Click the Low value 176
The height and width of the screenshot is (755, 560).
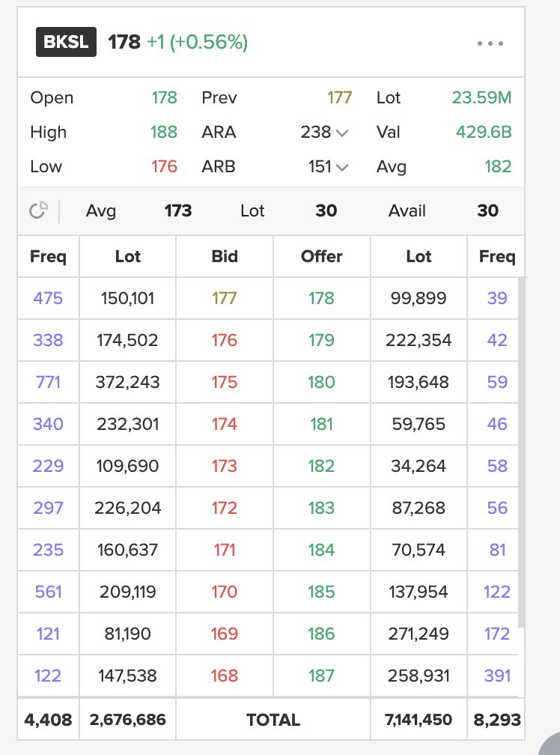click(x=165, y=166)
